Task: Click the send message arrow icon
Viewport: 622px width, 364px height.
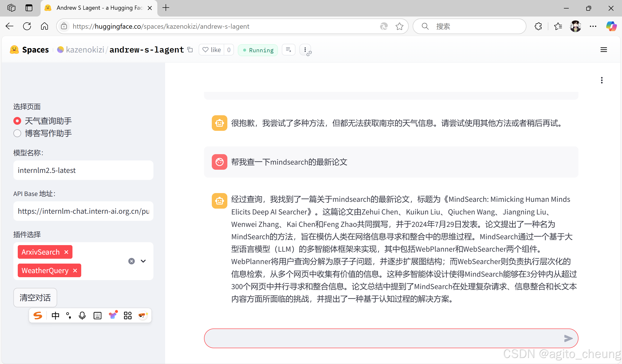Action: (568, 338)
